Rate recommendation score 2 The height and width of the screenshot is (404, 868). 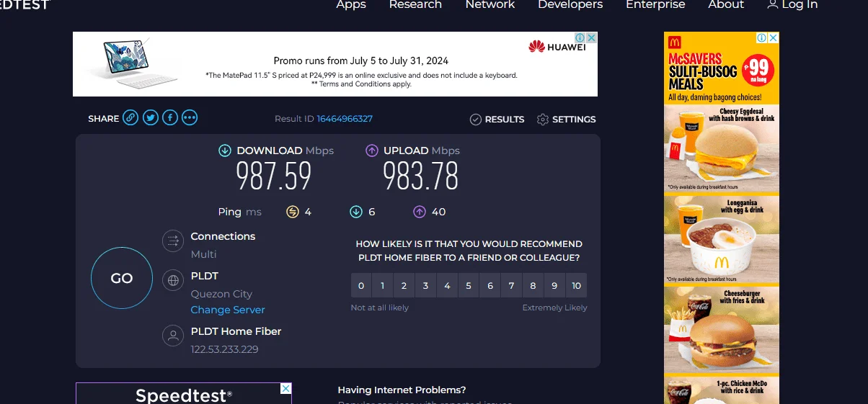pyautogui.click(x=404, y=286)
